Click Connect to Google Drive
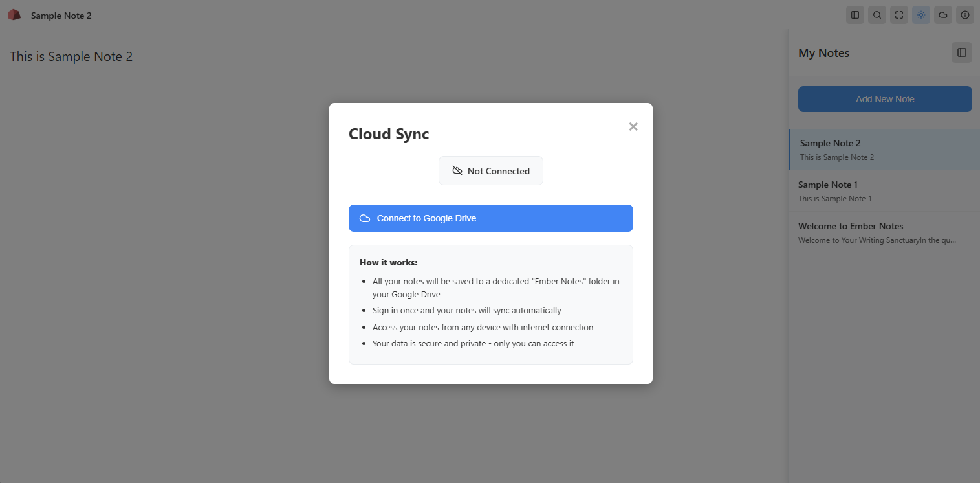 pyautogui.click(x=490, y=218)
